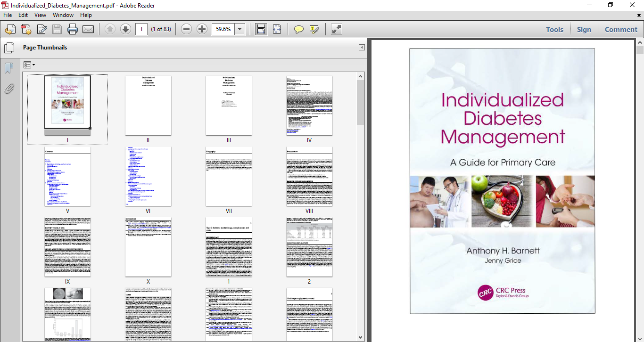Click the Save file floppy icon

click(x=57, y=29)
